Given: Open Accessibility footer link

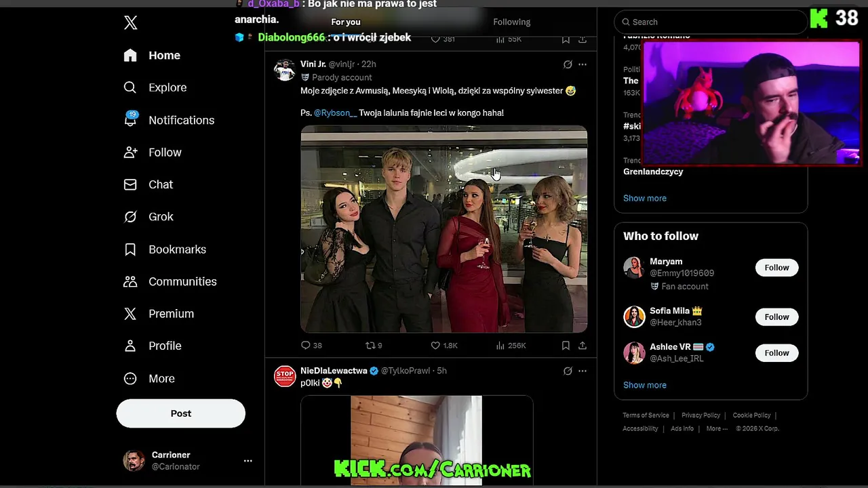Looking at the screenshot, I should tap(640, 428).
